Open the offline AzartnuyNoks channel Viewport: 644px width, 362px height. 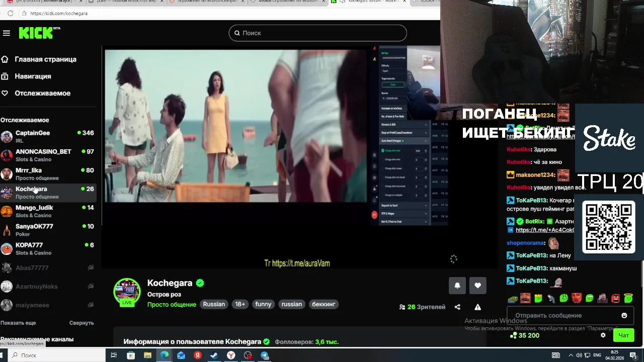click(x=48, y=287)
